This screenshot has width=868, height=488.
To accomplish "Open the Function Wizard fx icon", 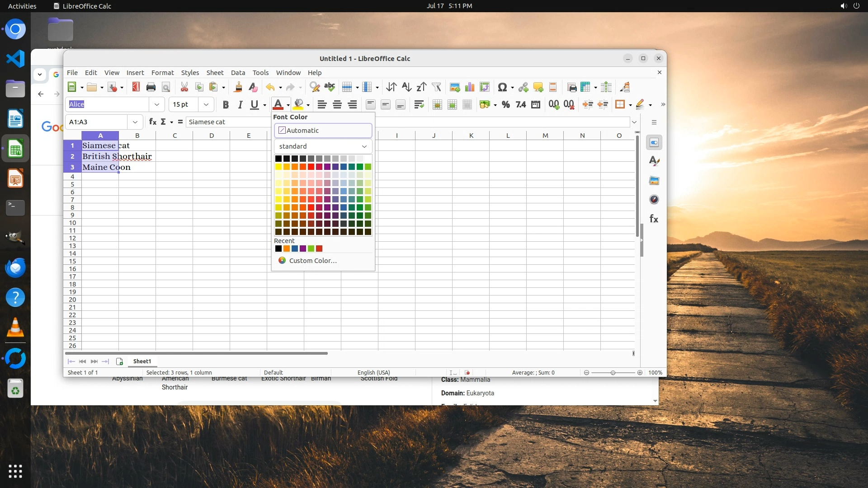I will click(x=152, y=122).
